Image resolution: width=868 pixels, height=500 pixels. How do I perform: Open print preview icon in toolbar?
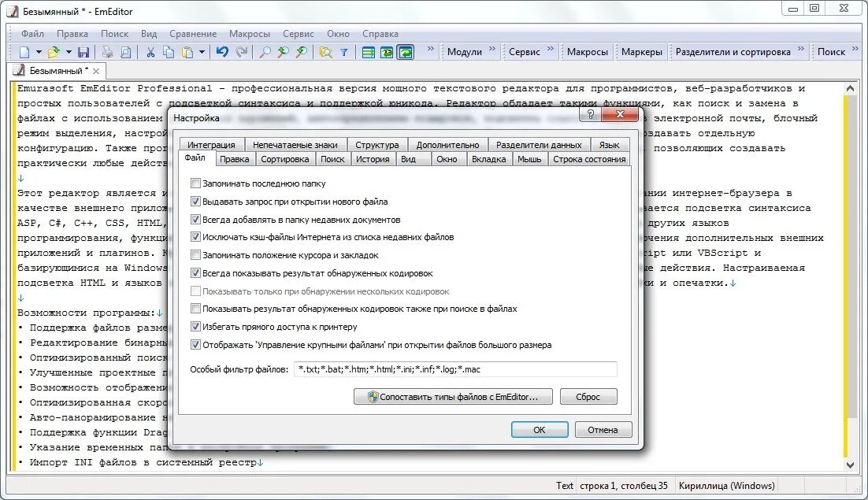tap(126, 52)
